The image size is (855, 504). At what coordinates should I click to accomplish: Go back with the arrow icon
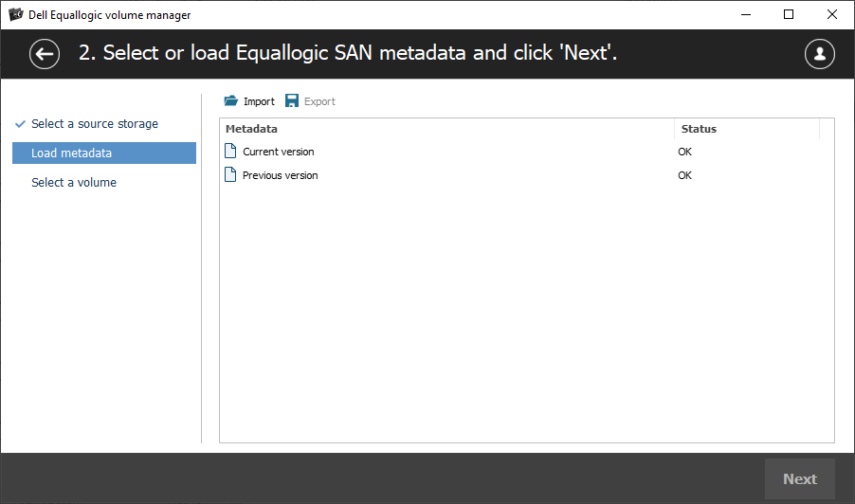click(x=45, y=54)
